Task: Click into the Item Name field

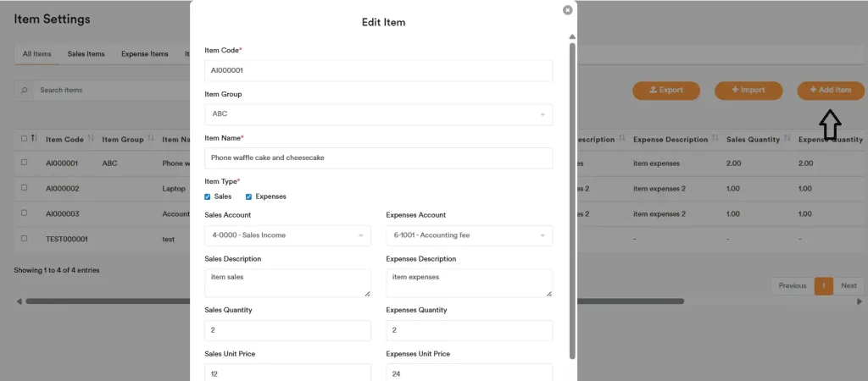Action: (x=378, y=157)
